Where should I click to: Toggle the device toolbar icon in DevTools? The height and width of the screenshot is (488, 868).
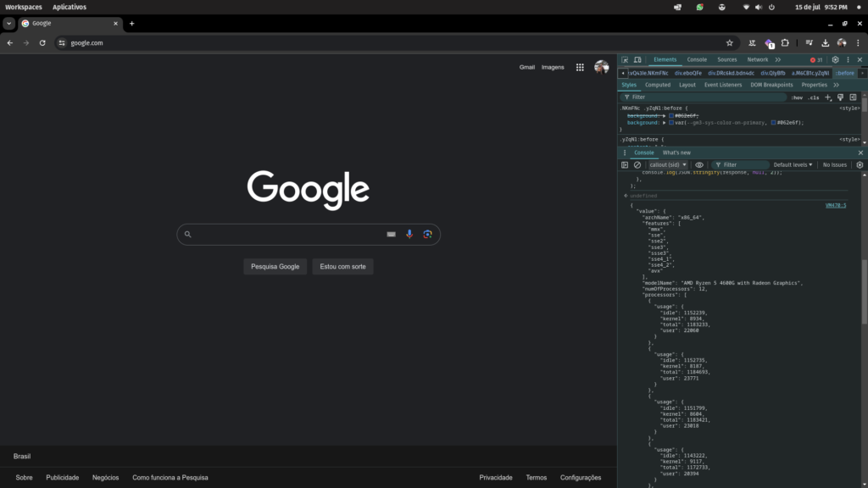point(637,60)
